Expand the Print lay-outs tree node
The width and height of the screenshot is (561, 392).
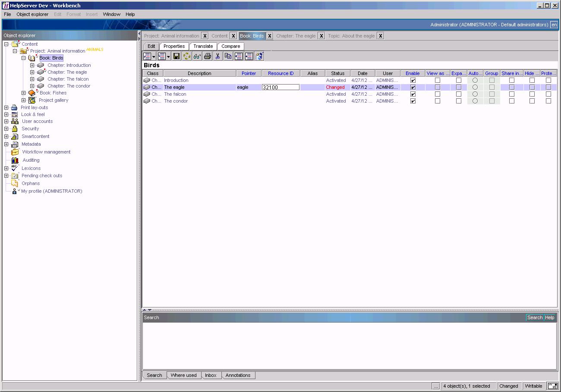tap(6, 107)
